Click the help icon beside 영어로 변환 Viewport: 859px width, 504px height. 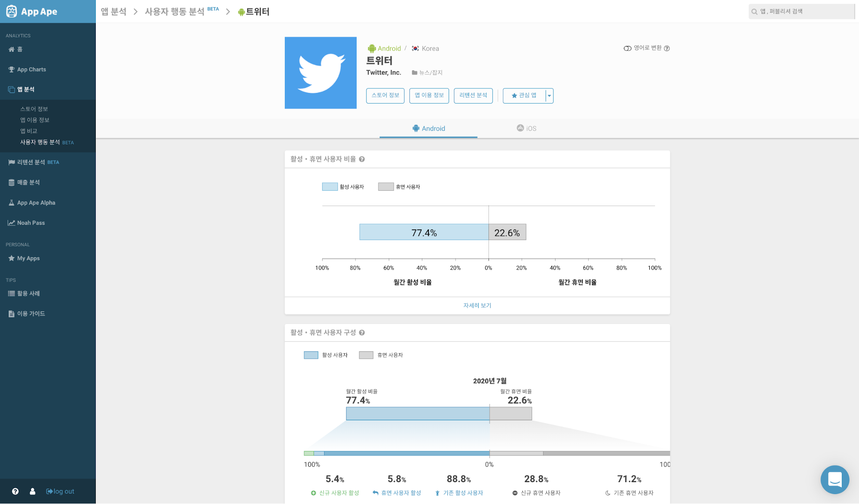click(x=667, y=48)
